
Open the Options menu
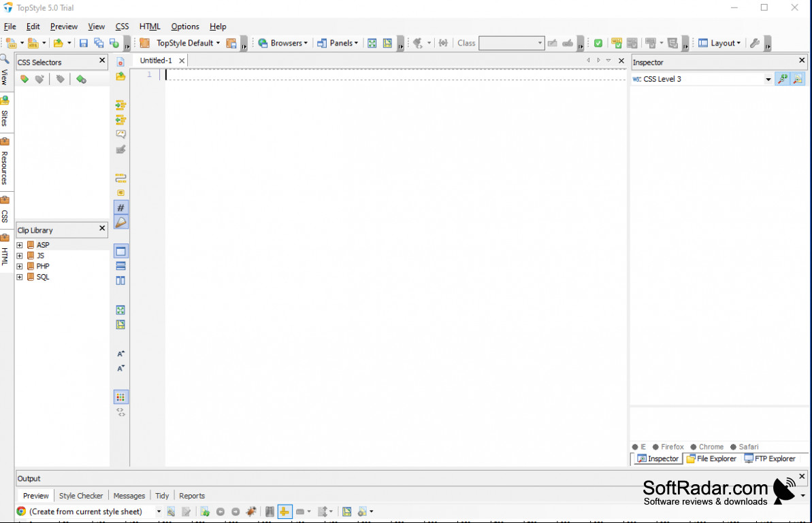coord(185,27)
